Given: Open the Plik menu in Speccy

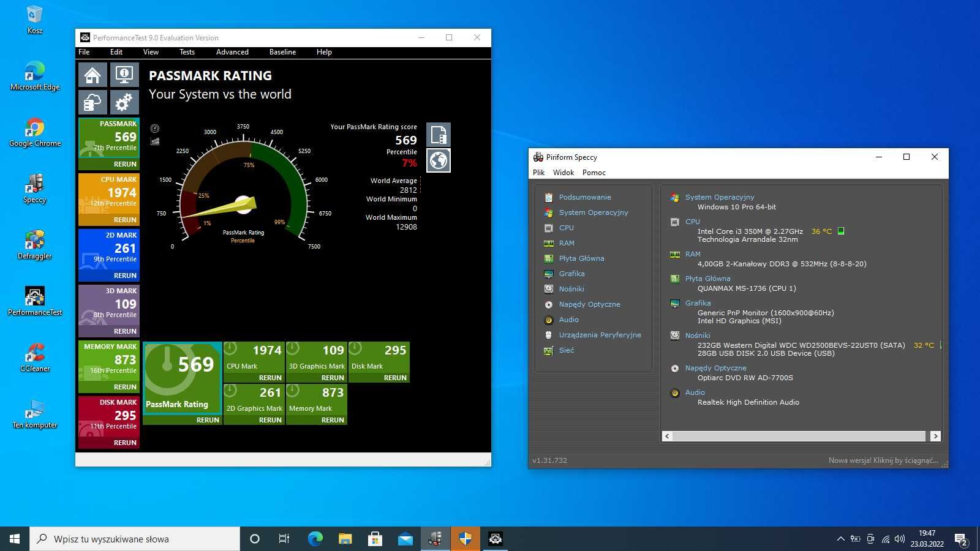Looking at the screenshot, I should point(538,173).
